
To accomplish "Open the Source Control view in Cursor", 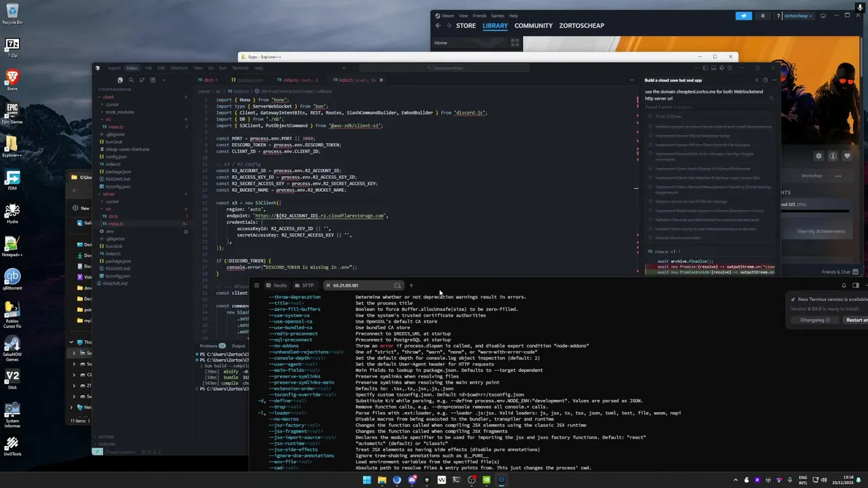I will (142, 80).
